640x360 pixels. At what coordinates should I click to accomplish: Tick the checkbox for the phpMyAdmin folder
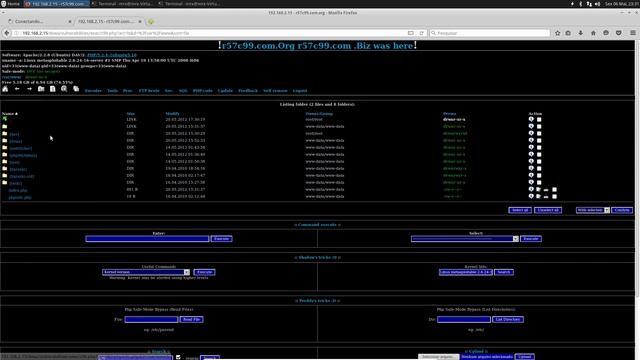(x=539, y=154)
